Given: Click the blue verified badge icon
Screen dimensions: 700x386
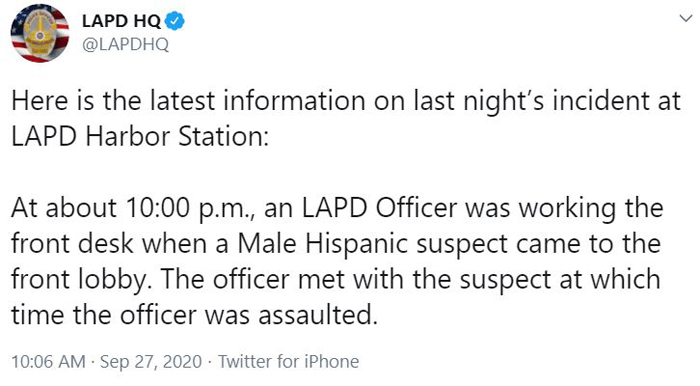Looking at the screenshot, I should 175,21.
